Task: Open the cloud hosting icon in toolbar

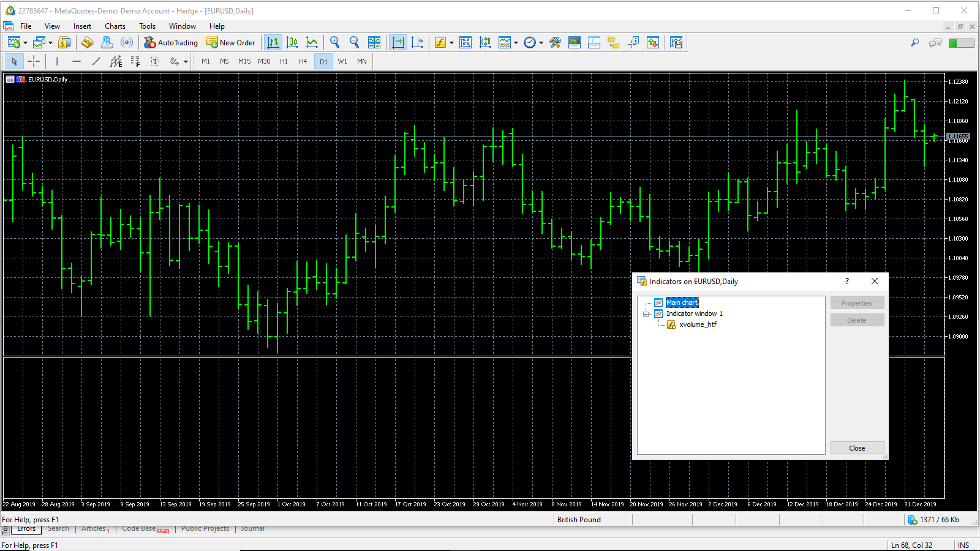Action: 107,42
